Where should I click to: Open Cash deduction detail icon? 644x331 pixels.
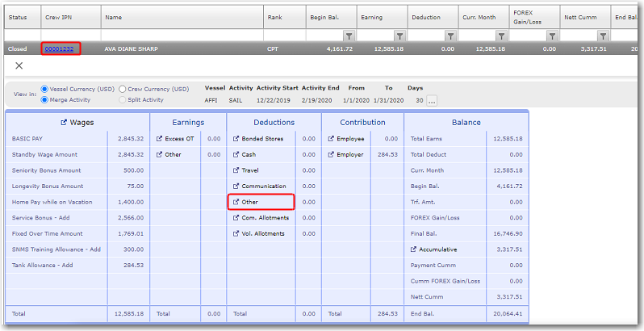(x=236, y=154)
